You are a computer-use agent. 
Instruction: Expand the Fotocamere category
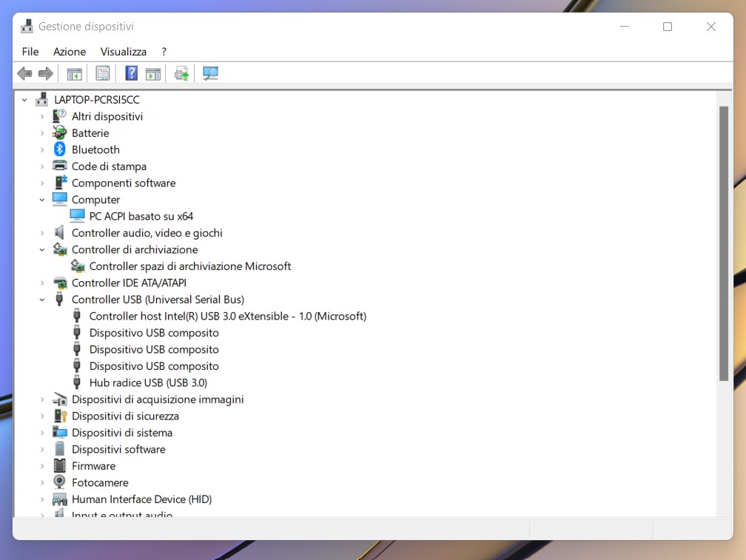42,482
